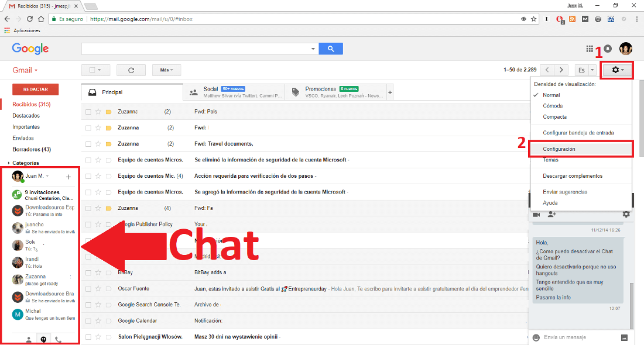Open the account profile avatar
The width and height of the screenshot is (644, 345).
click(x=625, y=49)
